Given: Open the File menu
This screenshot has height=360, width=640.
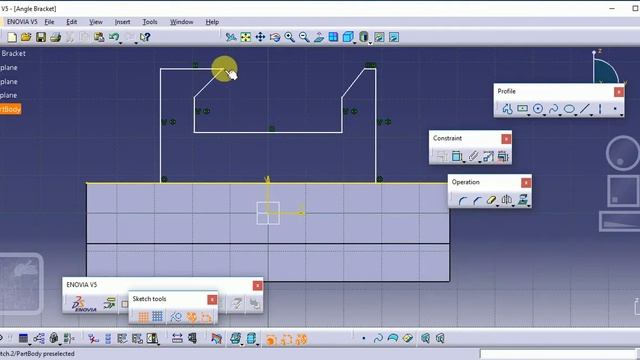Looking at the screenshot, I should point(49,22).
